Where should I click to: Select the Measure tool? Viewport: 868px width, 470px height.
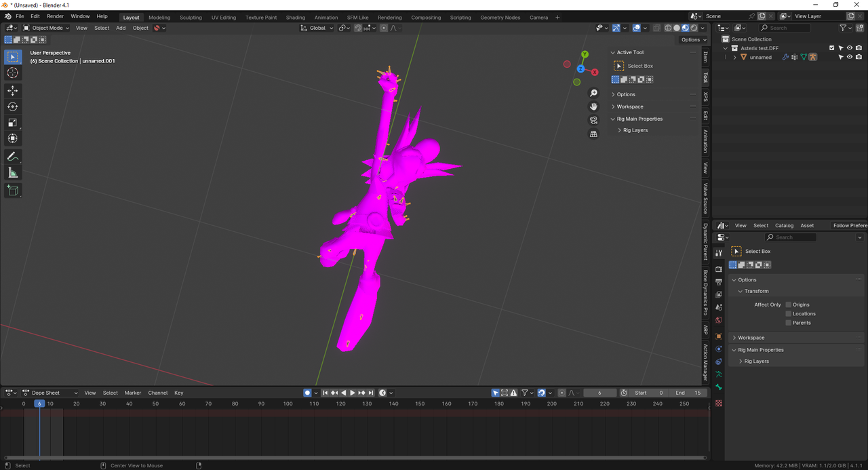point(13,173)
